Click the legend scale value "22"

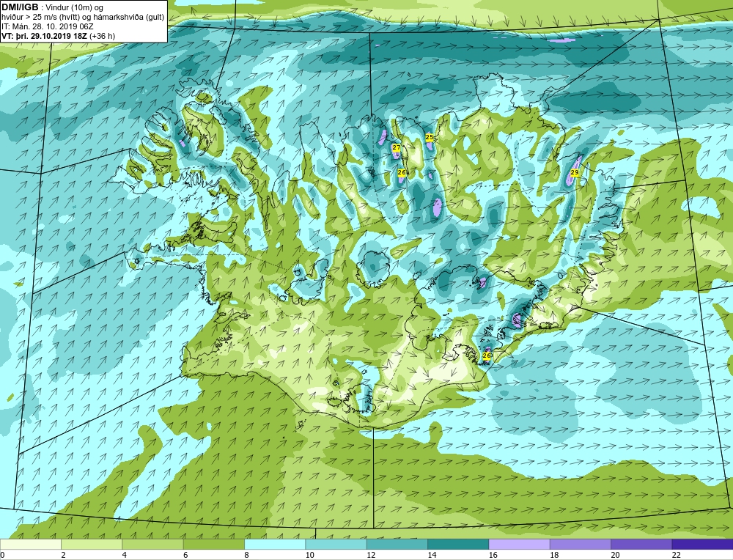tap(676, 555)
